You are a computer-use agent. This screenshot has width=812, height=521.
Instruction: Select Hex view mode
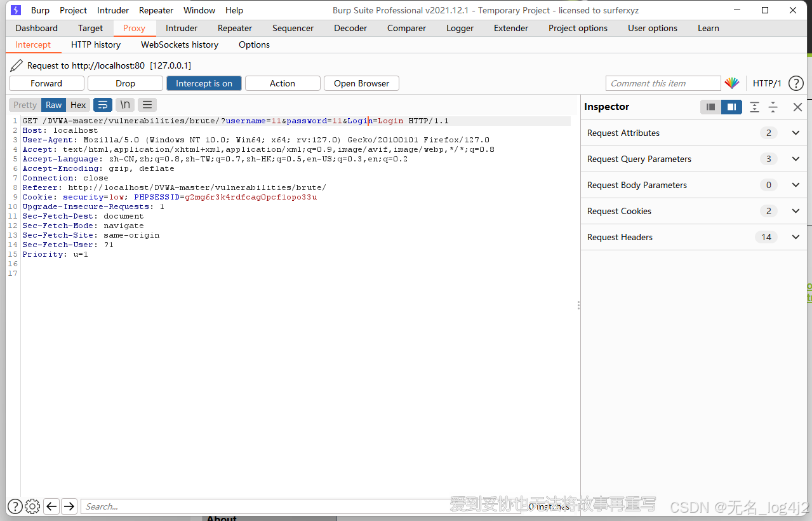(x=78, y=105)
